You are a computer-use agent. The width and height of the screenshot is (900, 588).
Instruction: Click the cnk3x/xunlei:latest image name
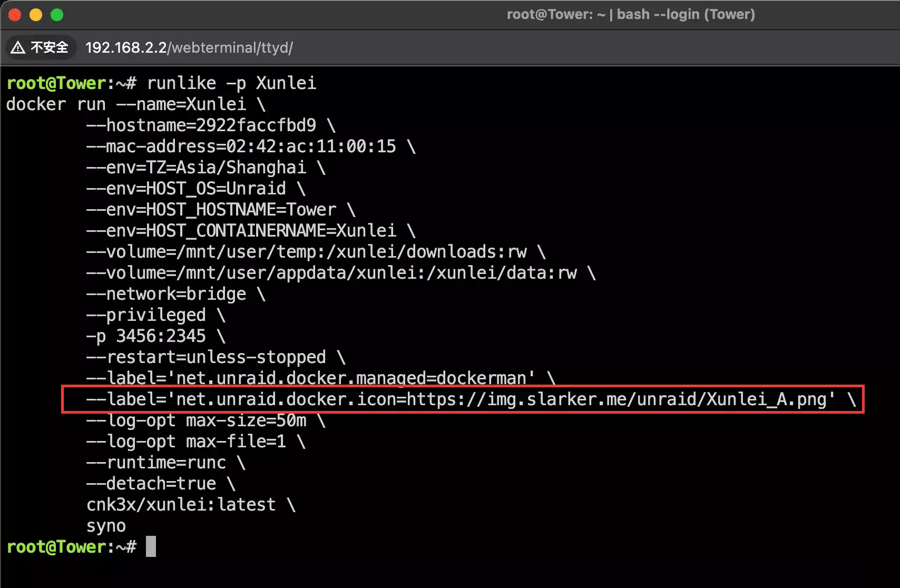pyautogui.click(x=181, y=505)
